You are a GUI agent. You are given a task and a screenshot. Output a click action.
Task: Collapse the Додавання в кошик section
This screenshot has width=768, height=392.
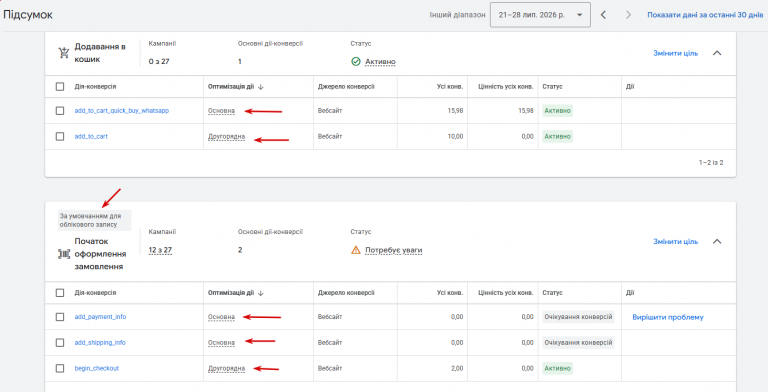[x=717, y=53]
